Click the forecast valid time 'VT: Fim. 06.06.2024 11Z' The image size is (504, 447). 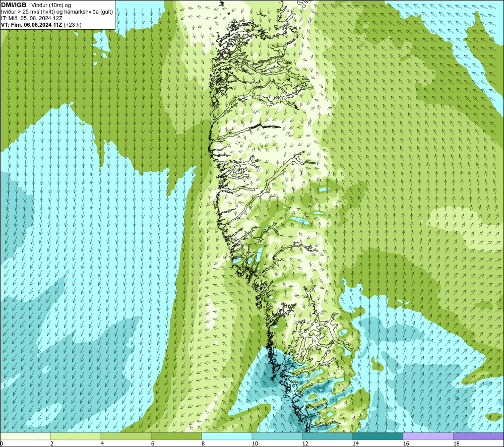click(x=32, y=25)
